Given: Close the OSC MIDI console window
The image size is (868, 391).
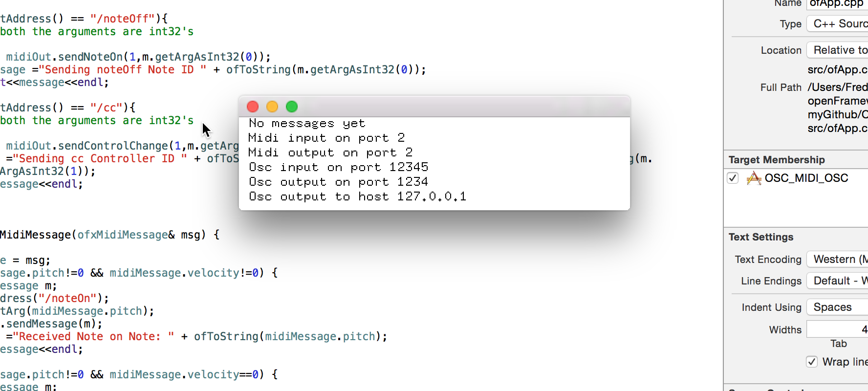Looking at the screenshot, I should pos(253,107).
